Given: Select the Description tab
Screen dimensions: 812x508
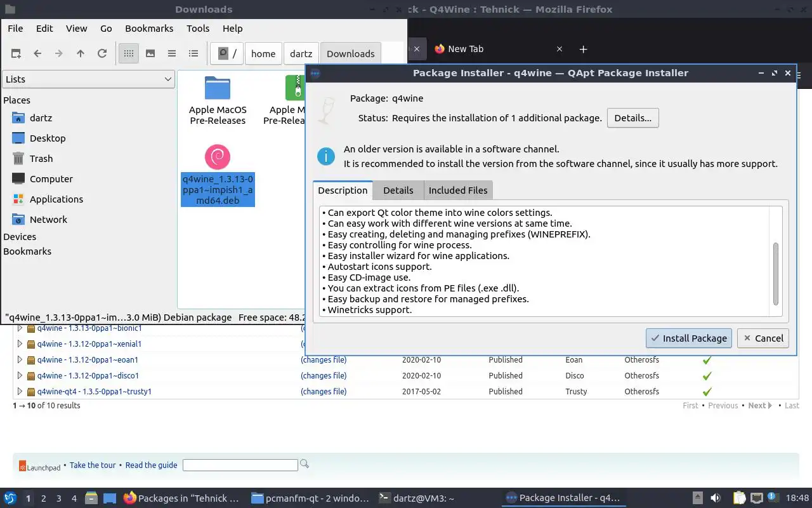Looking at the screenshot, I should tap(343, 190).
